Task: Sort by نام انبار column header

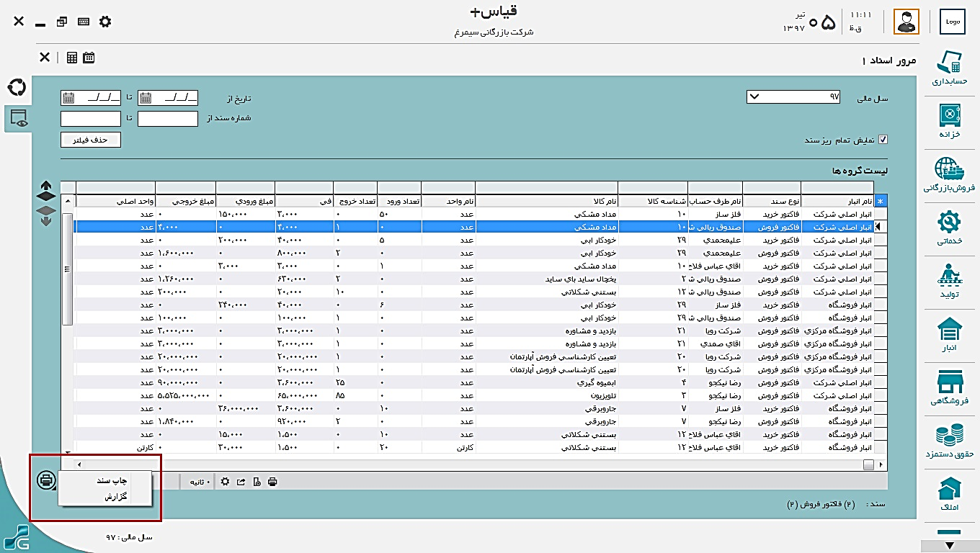Action: point(837,201)
